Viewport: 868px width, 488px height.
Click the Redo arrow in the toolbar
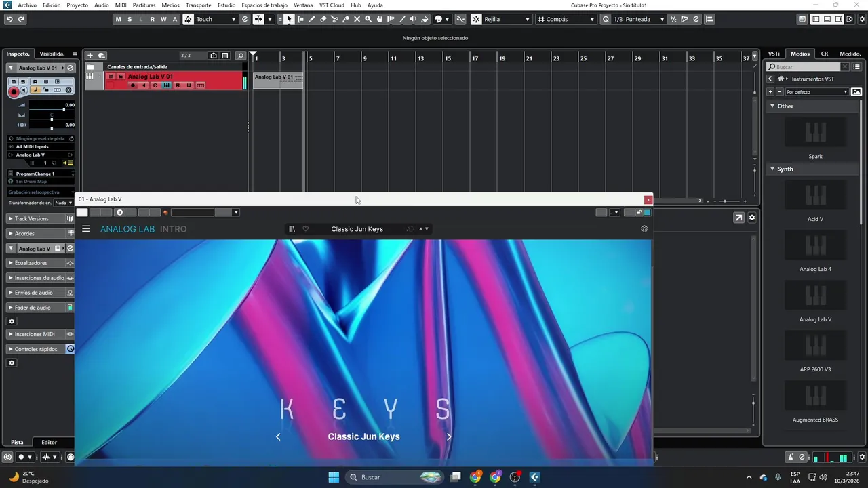point(21,19)
